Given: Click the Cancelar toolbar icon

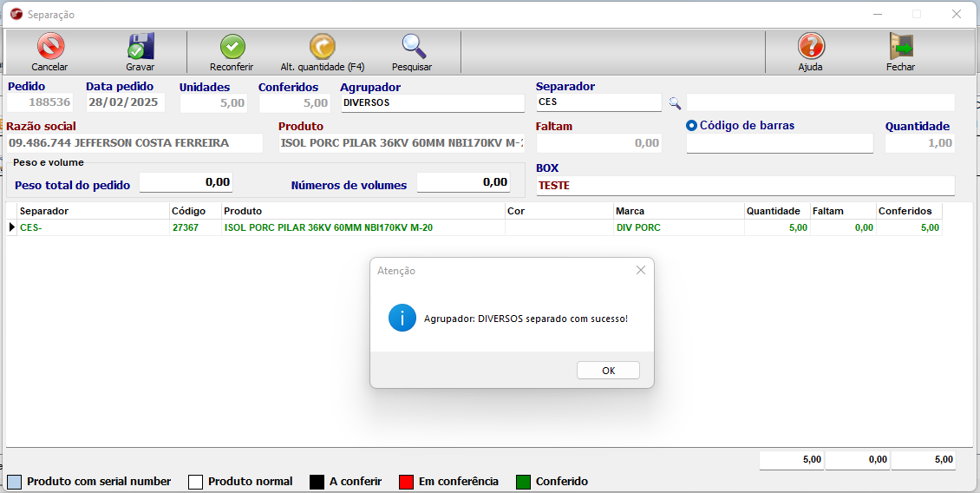Looking at the screenshot, I should click(49, 47).
